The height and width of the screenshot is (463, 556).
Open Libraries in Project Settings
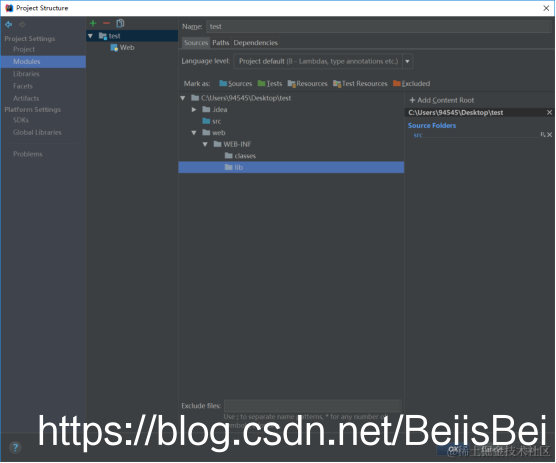[26, 74]
